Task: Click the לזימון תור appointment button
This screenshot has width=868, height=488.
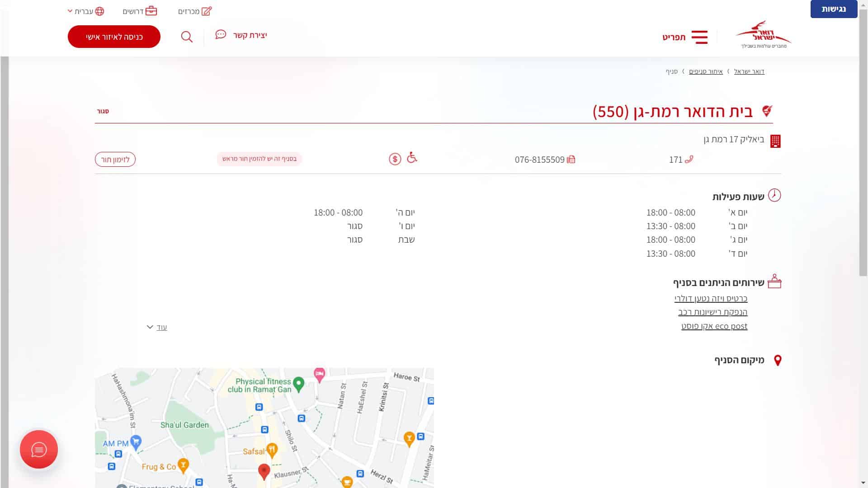Action: coord(115,160)
